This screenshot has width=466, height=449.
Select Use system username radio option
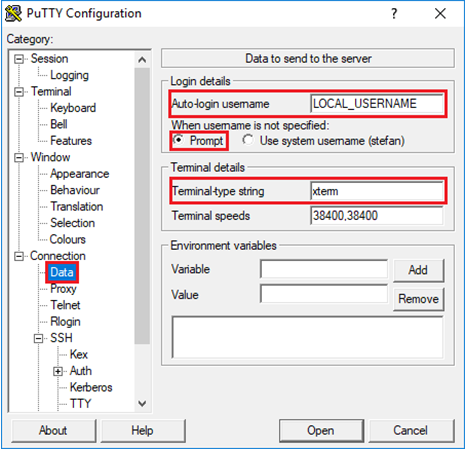(x=248, y=140)
